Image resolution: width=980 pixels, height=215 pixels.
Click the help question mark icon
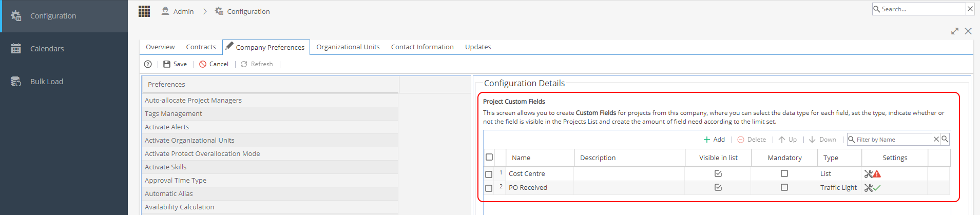tap(148, 64)
